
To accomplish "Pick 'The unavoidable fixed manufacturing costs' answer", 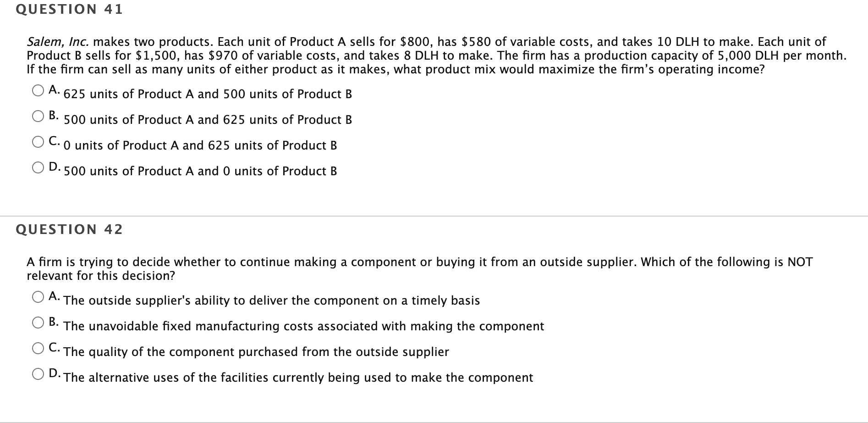I will click(x=302, y=326).
